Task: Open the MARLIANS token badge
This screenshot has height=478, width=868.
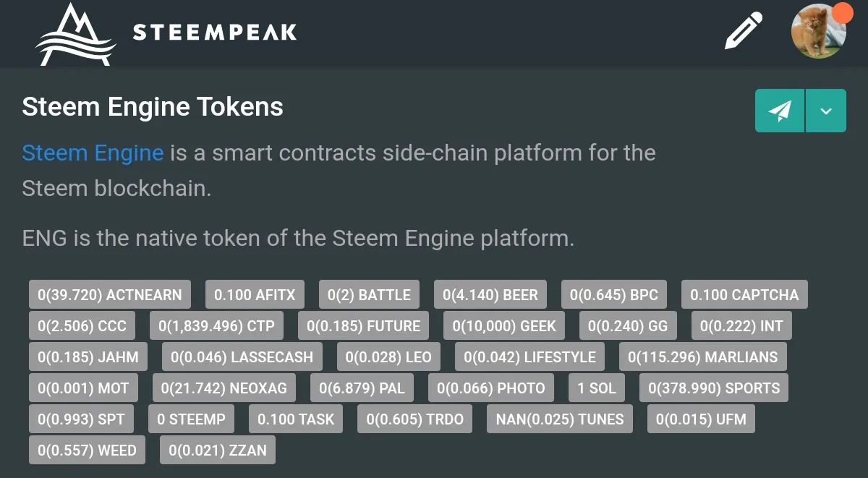Action: [x=702, y=357]
